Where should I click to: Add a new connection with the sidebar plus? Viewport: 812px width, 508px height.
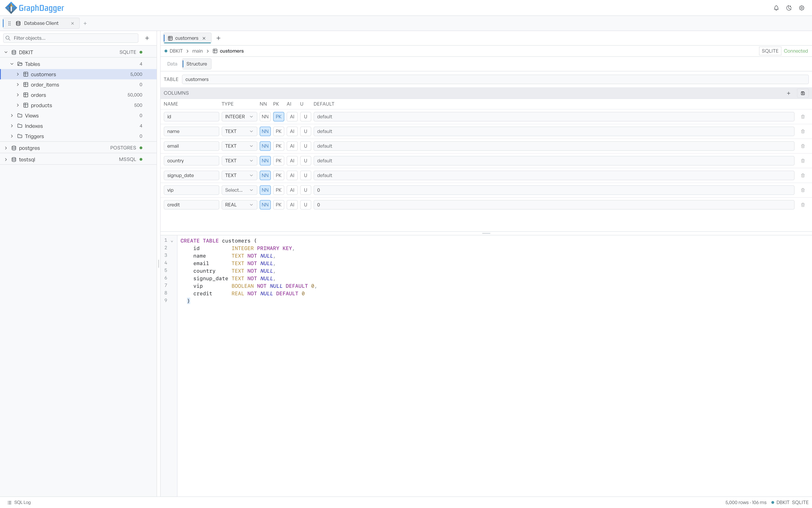pyautogui.click(x=147, y=38)
